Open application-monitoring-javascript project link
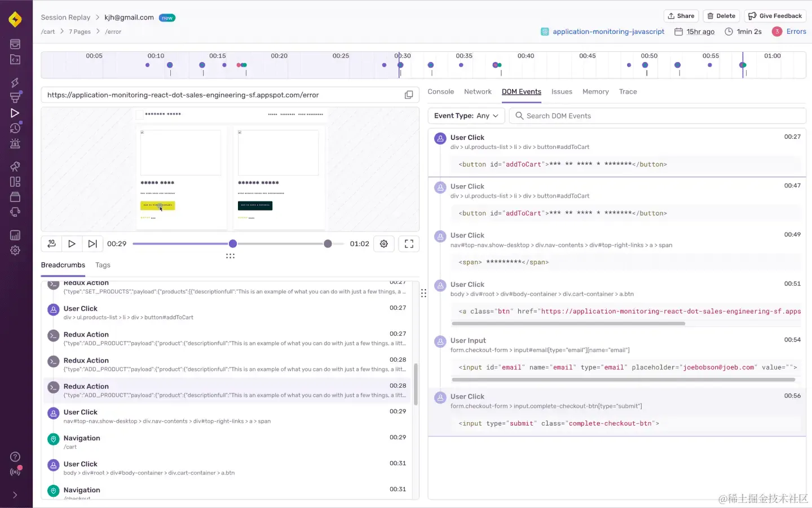 tap(608, 32)
